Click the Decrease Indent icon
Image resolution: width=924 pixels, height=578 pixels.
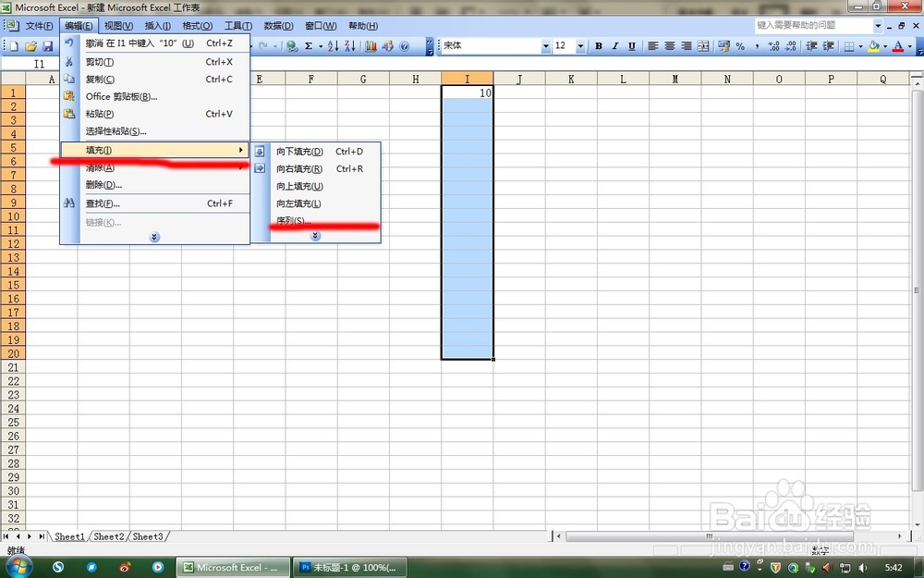[811, 46]
